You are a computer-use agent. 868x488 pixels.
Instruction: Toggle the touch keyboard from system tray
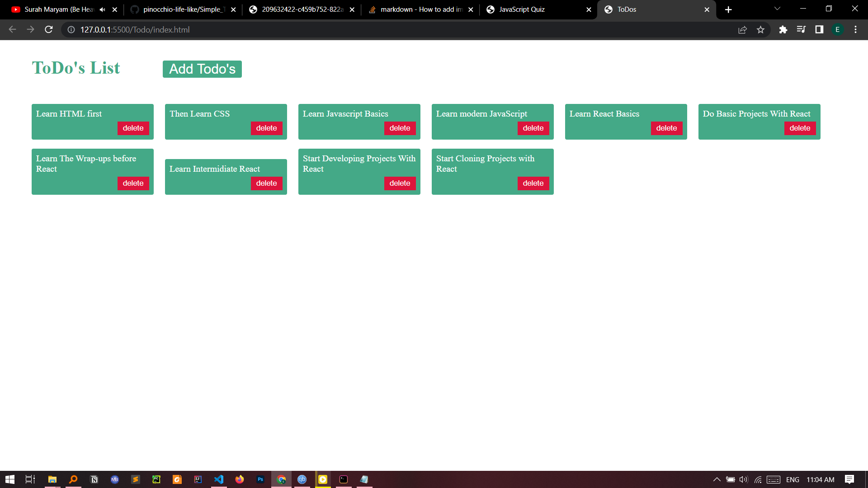click(774, 480)
